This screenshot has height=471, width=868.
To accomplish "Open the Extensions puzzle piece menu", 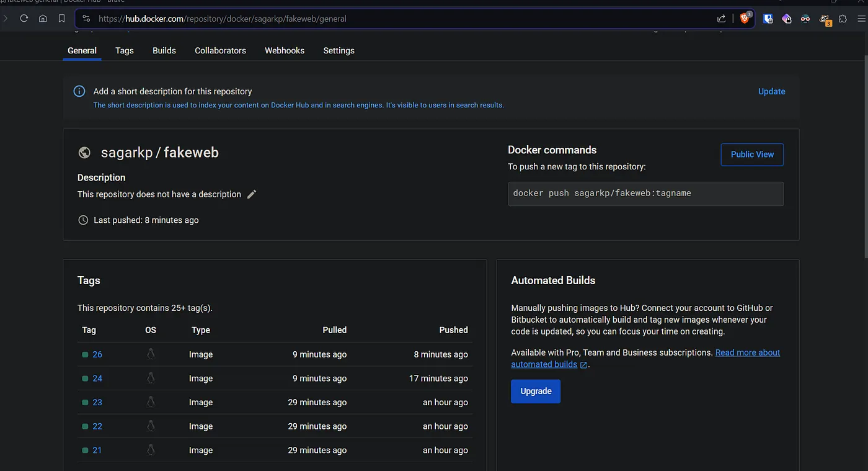I will (x=843, y=19).
